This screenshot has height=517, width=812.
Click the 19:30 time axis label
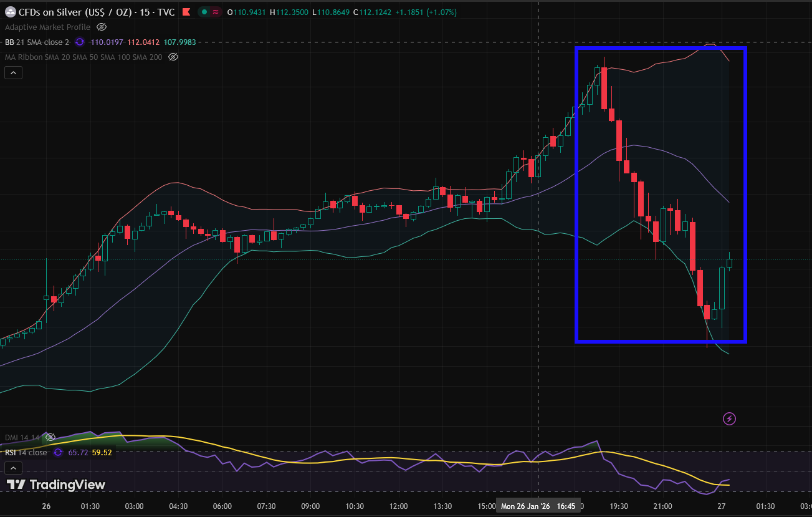click(x=618, y=506)
